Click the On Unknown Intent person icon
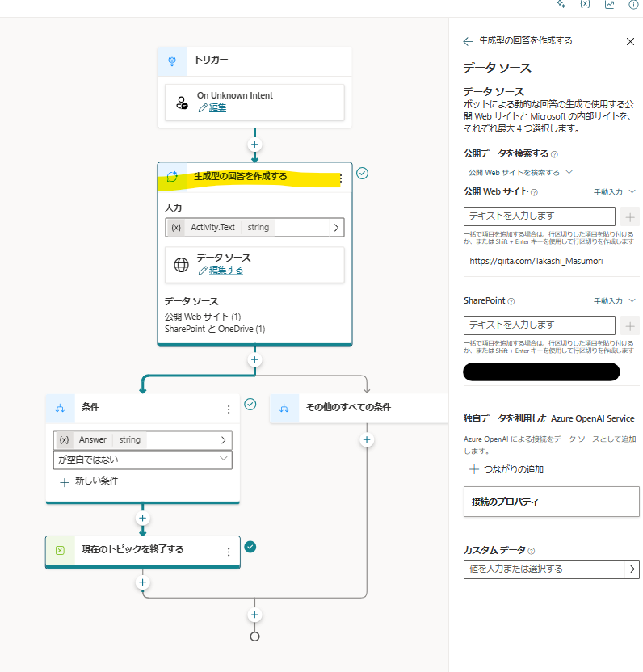The width and height of the screenshot is (643, 672). (182, 103)
